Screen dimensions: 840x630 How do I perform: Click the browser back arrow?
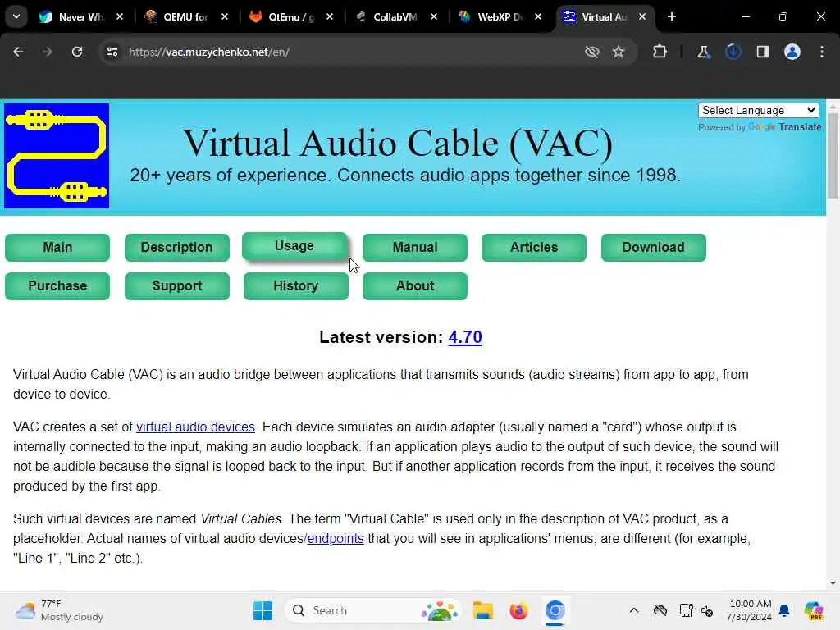tap(18, 52)
